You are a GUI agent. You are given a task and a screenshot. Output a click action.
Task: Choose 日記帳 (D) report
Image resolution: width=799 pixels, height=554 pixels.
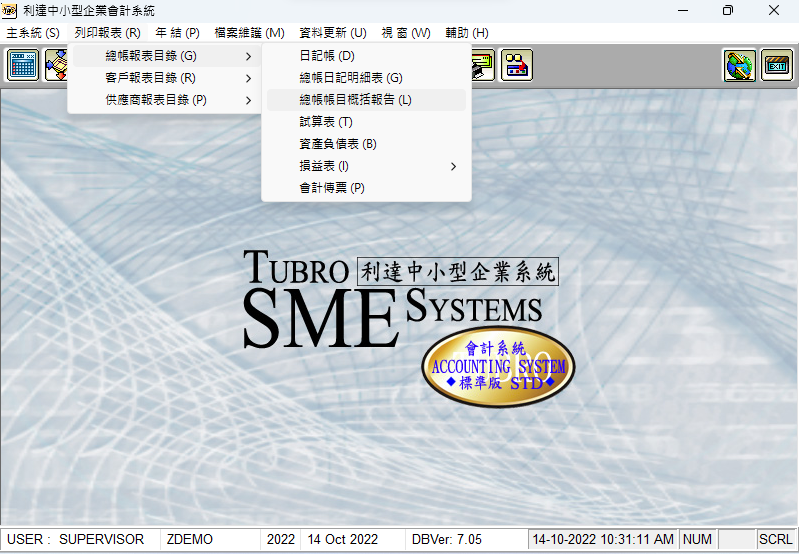coord(366,56)
